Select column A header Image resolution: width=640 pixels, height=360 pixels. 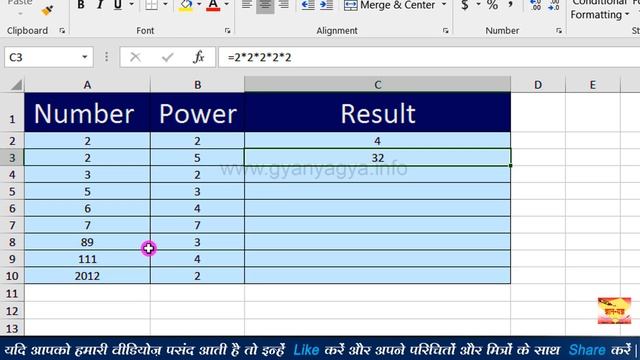tap(87, 84)
